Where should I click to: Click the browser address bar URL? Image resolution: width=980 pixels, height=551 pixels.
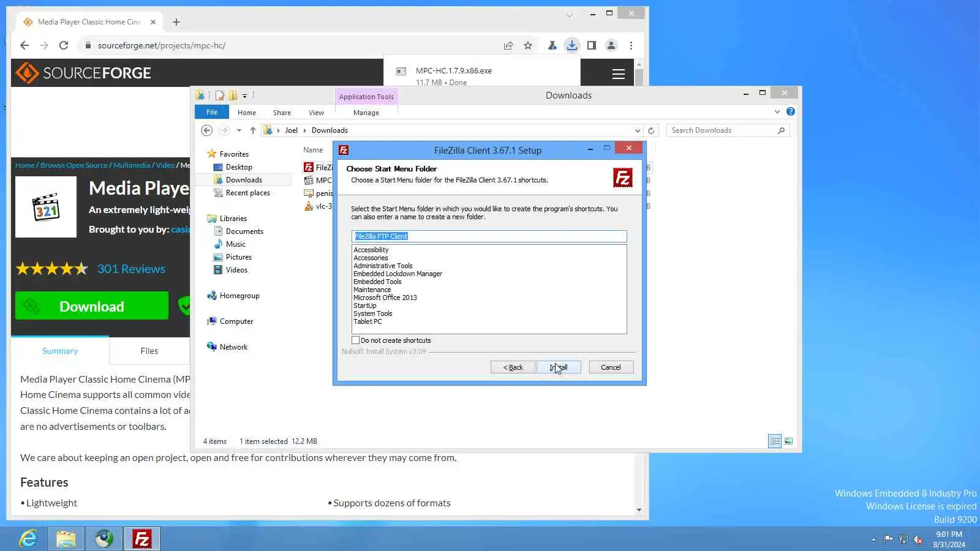[x=162, y=45]
